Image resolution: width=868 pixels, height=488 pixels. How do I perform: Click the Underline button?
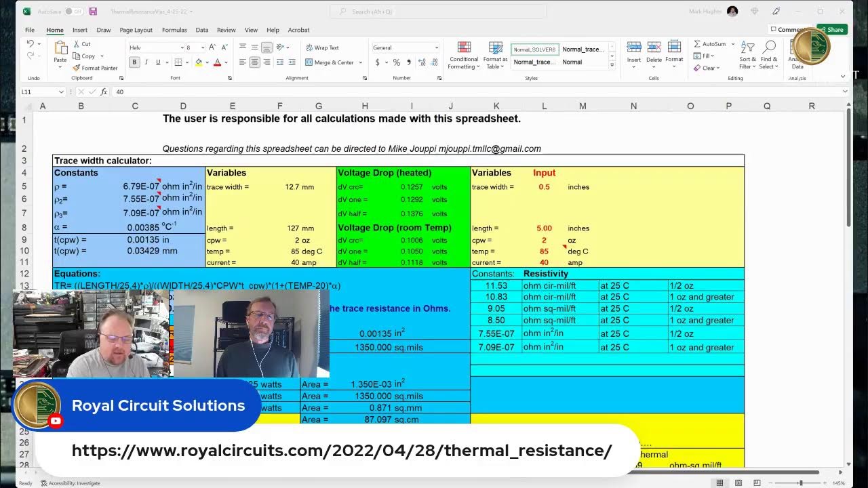[x=158, y=62]
